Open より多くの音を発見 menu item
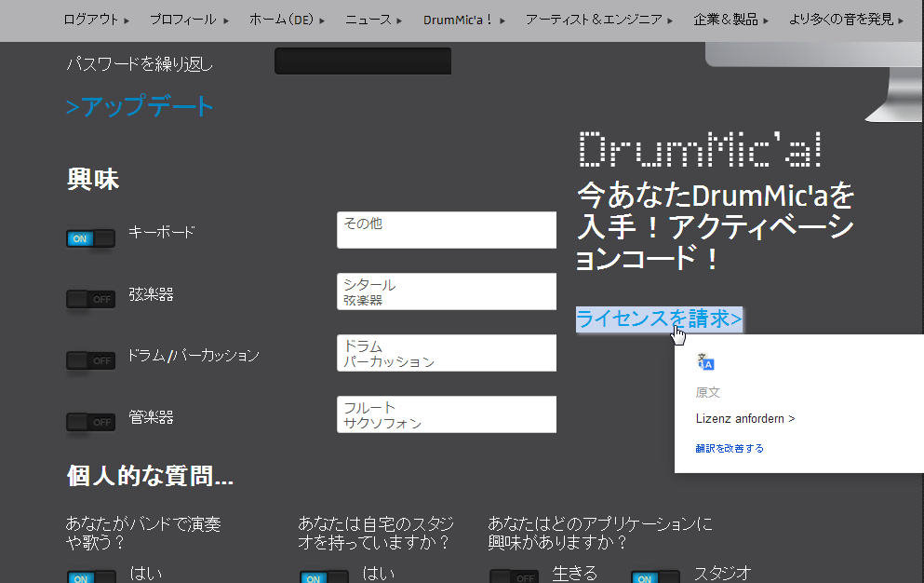This screenshot has height=583, width=924. pos(841,20)
